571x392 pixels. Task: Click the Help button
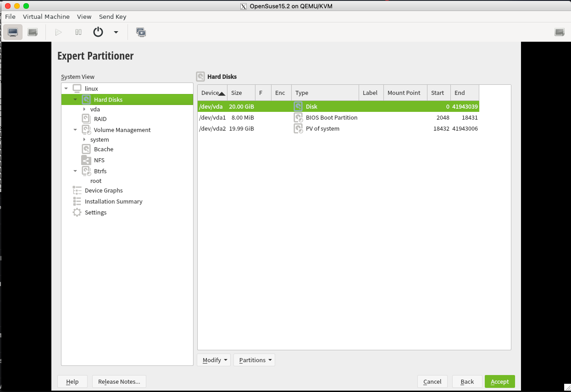coord(72,381)
